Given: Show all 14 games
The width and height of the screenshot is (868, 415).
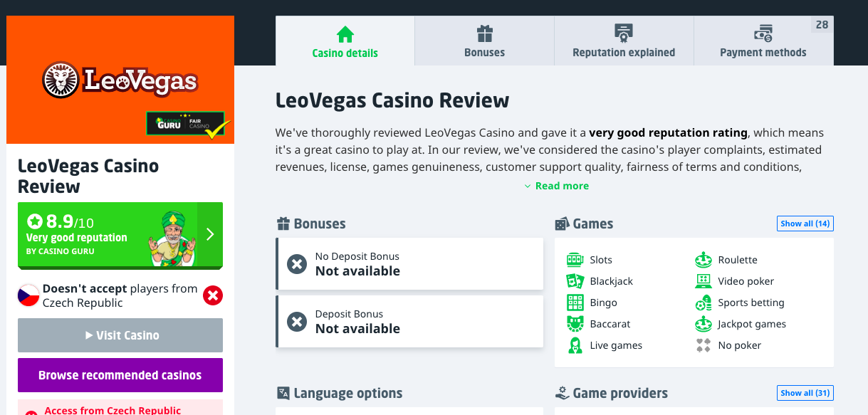Looking at the screenshot, I should pos(805,224).
